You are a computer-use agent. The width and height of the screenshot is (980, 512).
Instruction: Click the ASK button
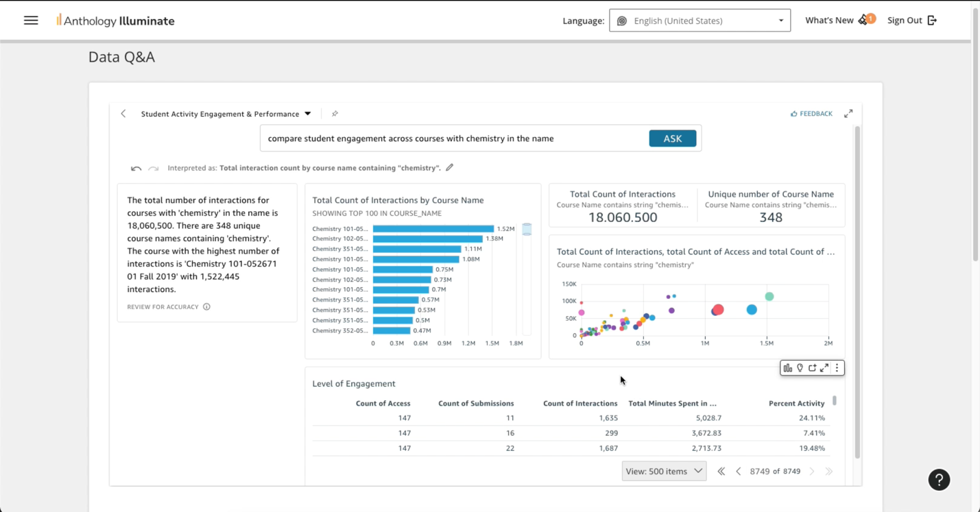click(672, 138)
